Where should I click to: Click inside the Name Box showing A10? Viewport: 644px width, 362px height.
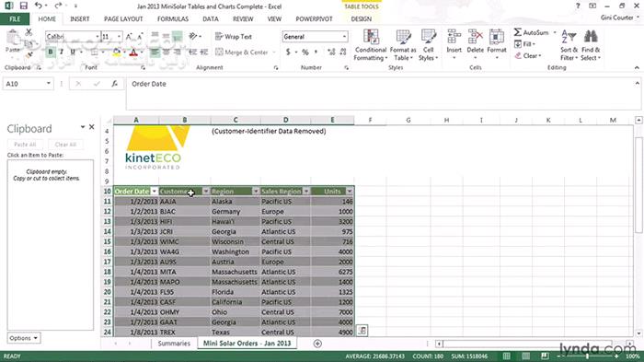click(24, 84)
